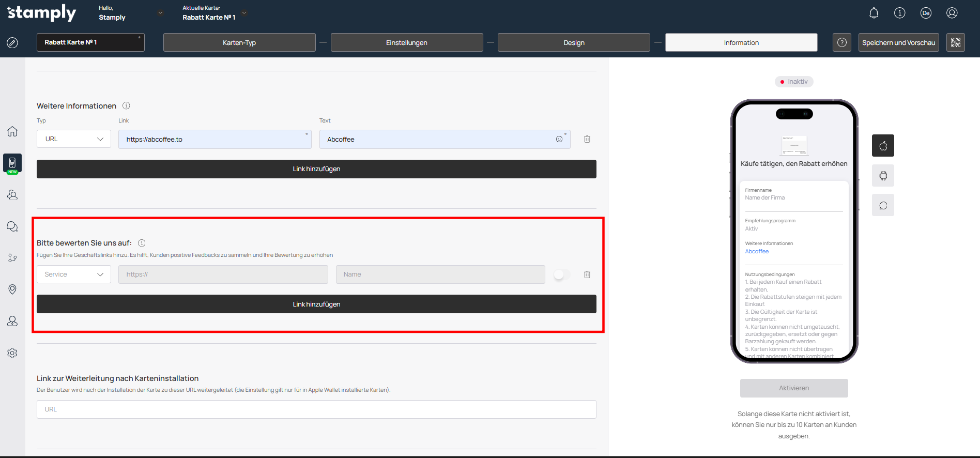
Task: Click Speichern und Vorschau button
Action: tap(898, 42)
